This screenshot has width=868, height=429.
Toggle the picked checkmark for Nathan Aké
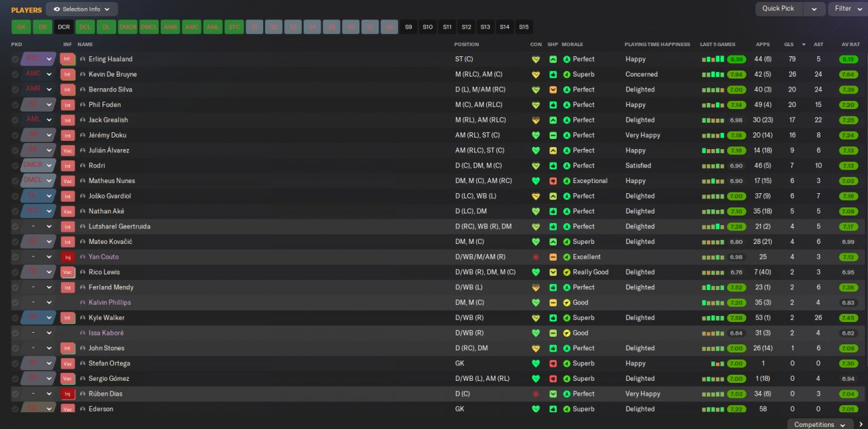(x=16, y=211)
